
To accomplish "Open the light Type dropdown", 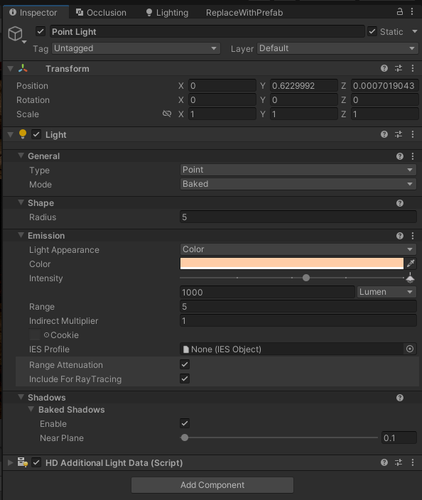I will pos(298,170).
